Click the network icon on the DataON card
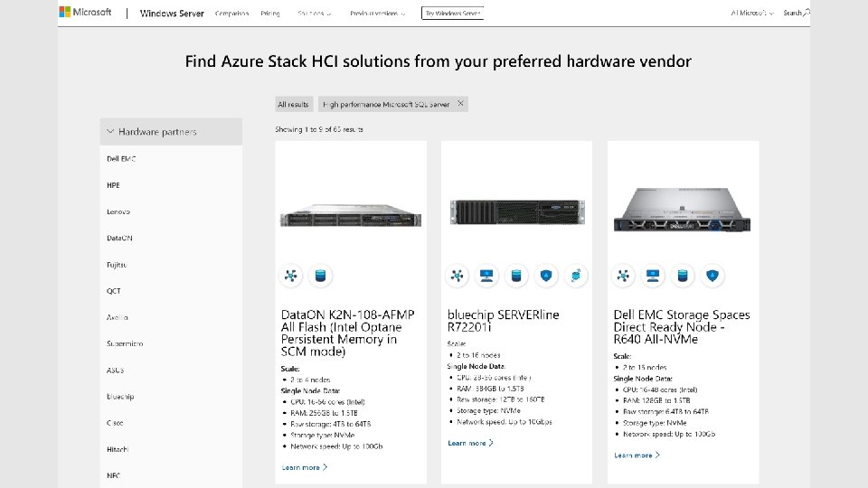868x488 pixels. coord(291,276)
